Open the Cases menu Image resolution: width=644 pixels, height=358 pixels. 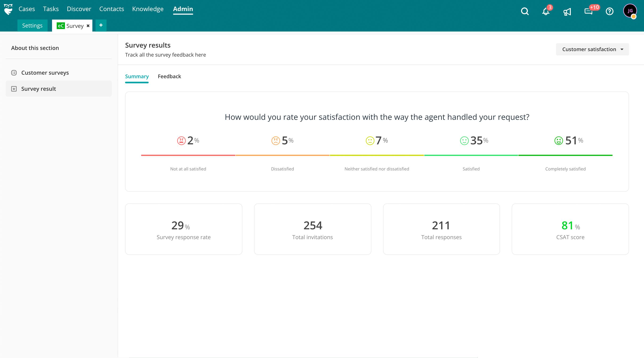pos(27,9)
